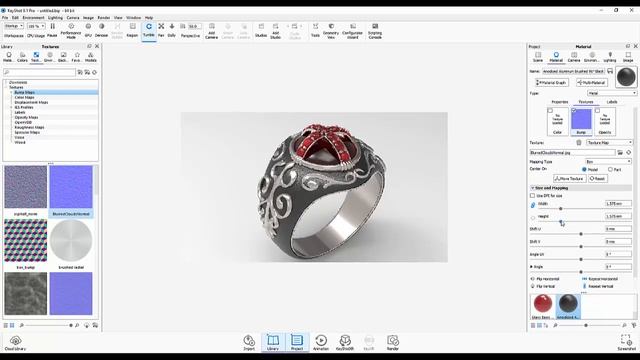Switch to the Properties sub-tab
The height and width of the screenshot is (360, 640).
coord(560,102)
